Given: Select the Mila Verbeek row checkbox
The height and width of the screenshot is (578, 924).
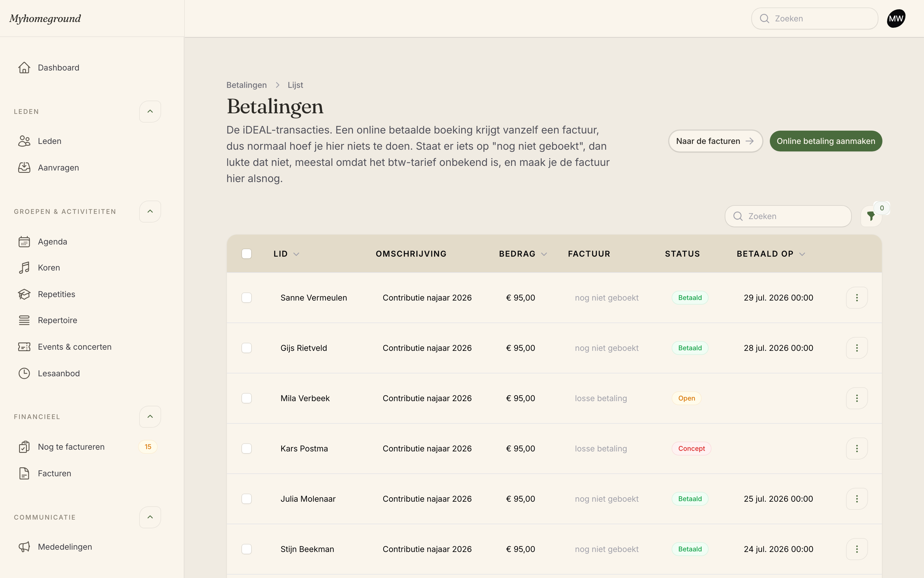Looking at the screenshot, I should [247, 398].
